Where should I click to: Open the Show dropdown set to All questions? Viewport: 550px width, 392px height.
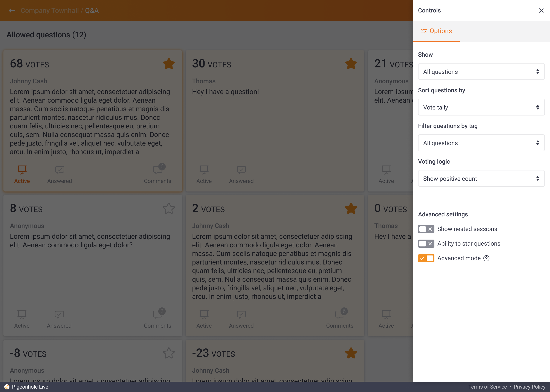(481, 71)
